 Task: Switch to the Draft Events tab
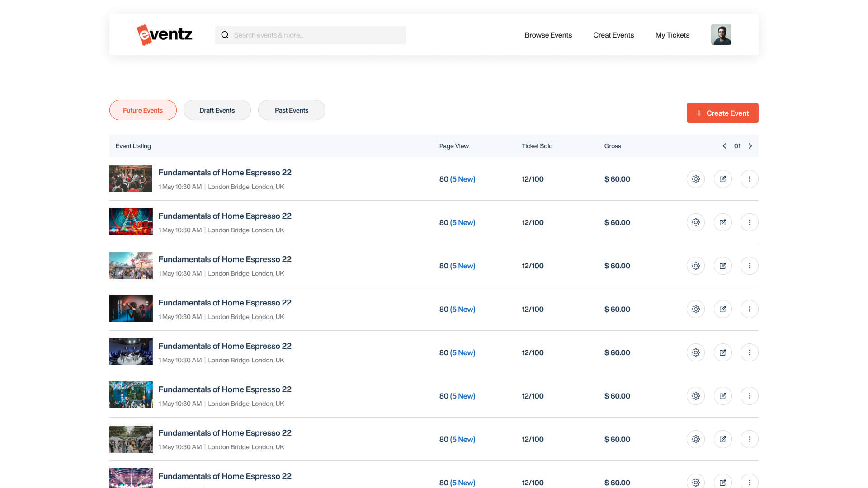217,110
